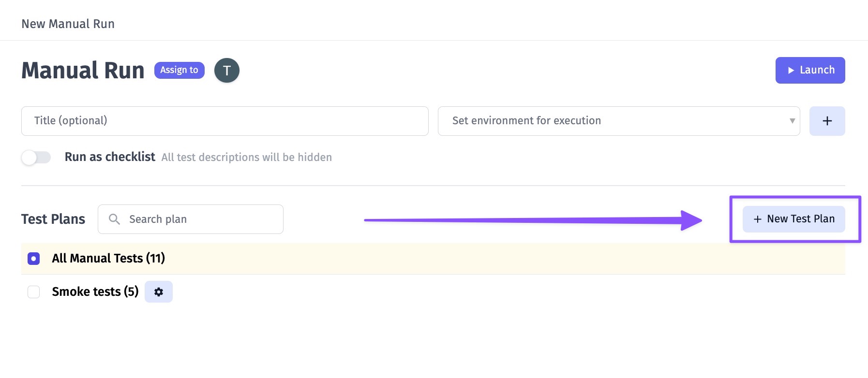Click the New Manual Run header text
Screen dimensions: 868x378
68,24
